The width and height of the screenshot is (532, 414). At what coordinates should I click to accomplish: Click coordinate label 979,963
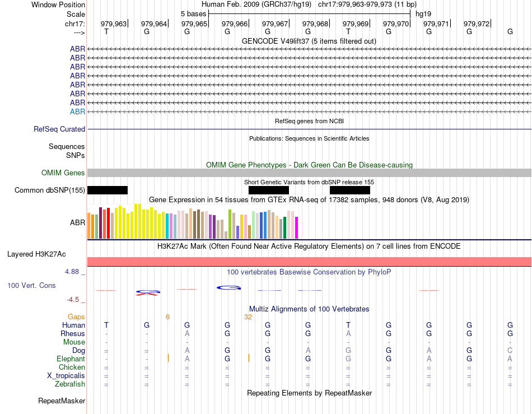click(x=113, y=24)
